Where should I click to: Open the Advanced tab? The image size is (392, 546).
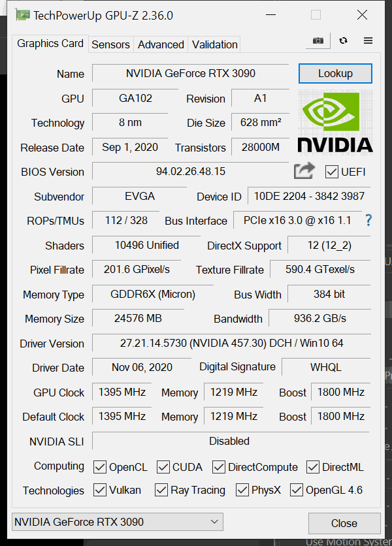coord(161,44)
